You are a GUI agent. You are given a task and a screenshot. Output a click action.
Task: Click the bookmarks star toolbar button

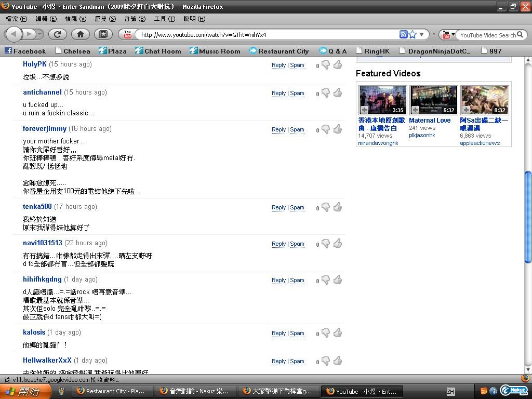coord(103,34)
